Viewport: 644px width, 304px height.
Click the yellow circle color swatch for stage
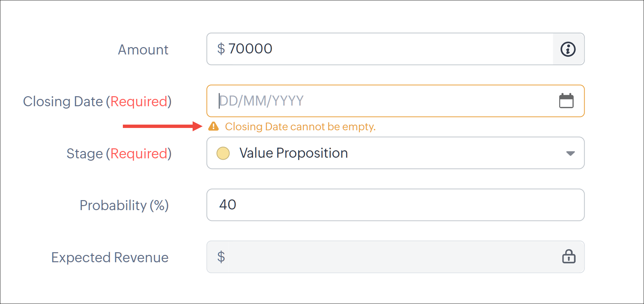pos(223,153)
